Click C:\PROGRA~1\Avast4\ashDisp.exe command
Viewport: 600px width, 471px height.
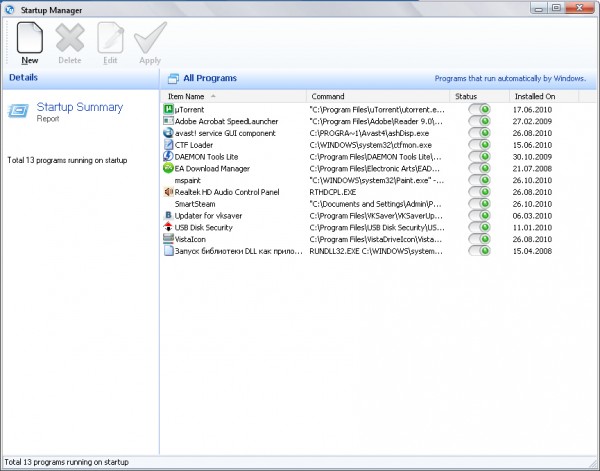click(369, 133)
